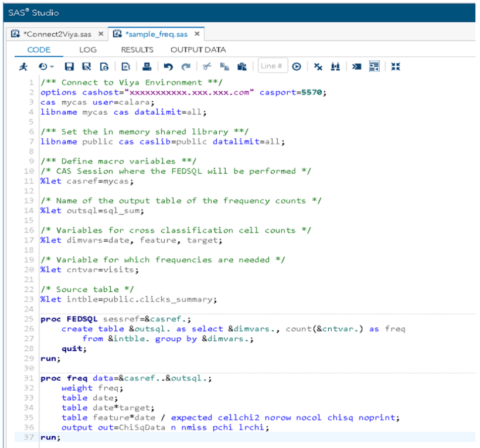Open the submission history dropdown arrow
480x448 pixels.
pos(52,67)
